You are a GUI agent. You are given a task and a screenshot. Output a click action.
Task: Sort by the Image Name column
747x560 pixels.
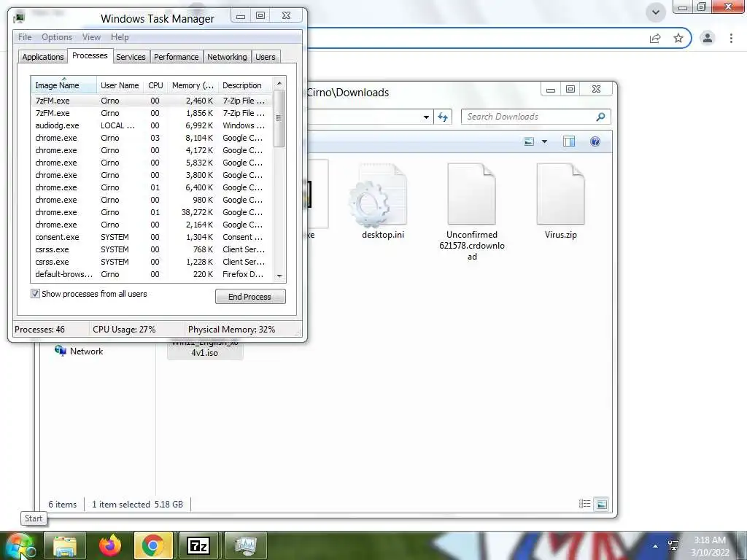[63, 85]
